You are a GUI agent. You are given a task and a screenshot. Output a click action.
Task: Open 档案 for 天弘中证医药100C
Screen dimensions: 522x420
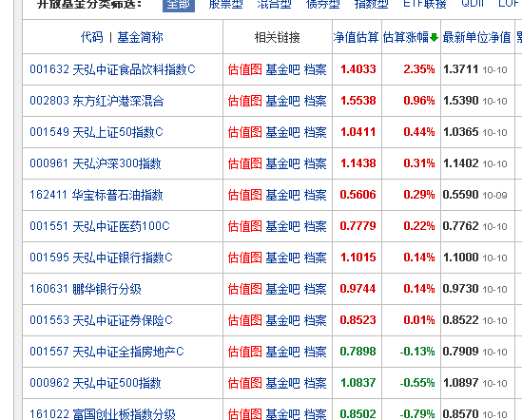(316, 226)
